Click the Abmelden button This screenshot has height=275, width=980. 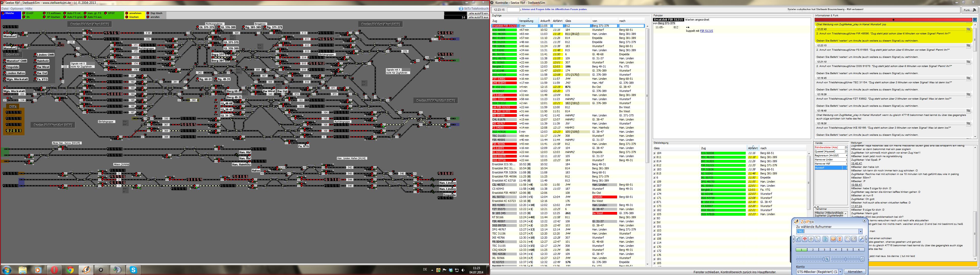coord(855,272)
